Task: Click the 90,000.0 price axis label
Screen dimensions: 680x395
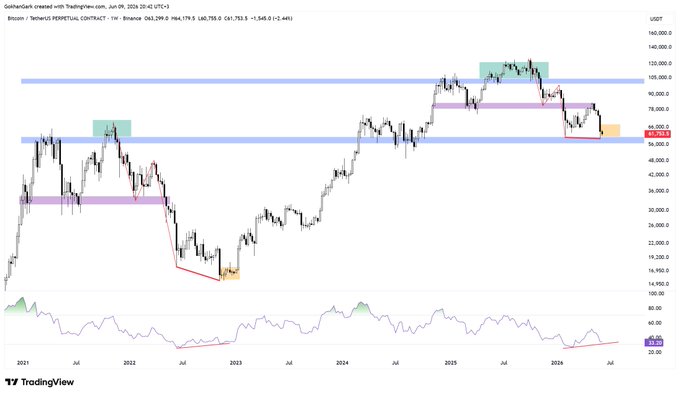Action: 660,94
